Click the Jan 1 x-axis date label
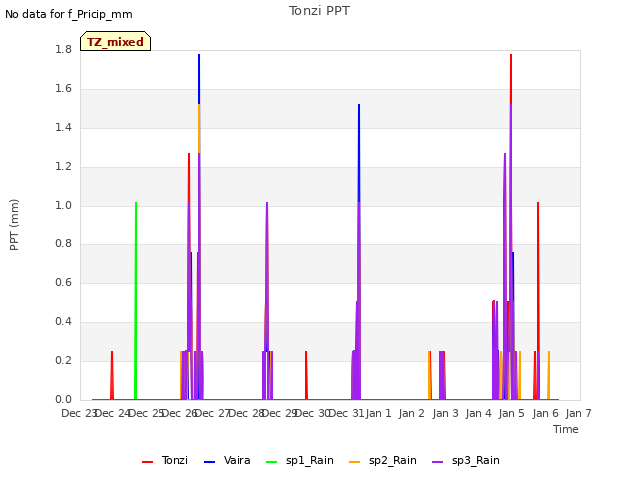Viewport: 640px width, 480px height. pyautogui.click(x=378, y=413)
